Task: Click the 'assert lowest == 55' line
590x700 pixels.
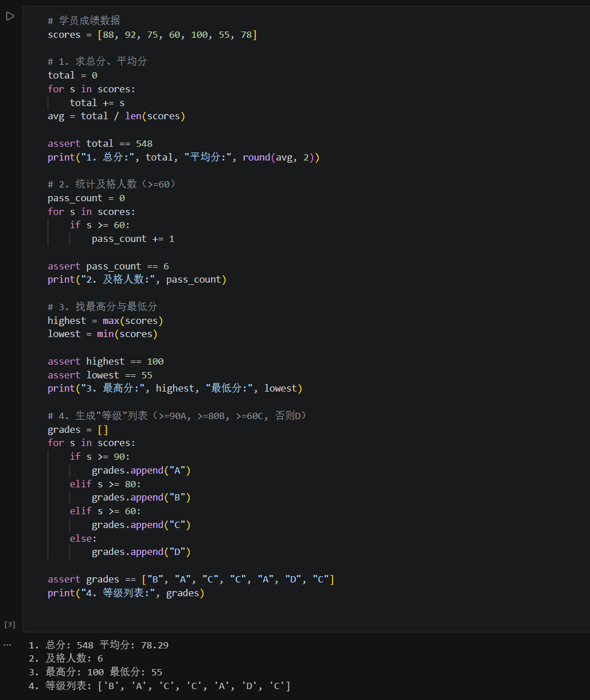Action: coord(100,375)
